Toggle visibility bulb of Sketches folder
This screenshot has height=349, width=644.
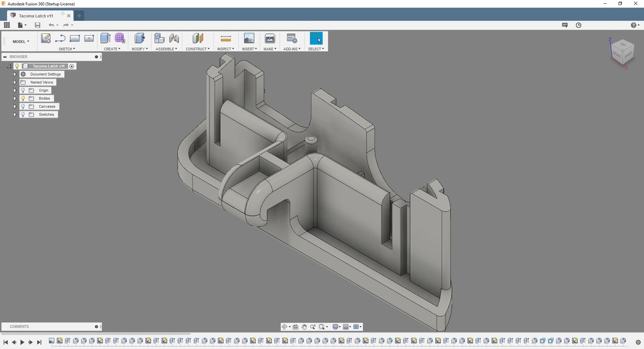[23, 115]
